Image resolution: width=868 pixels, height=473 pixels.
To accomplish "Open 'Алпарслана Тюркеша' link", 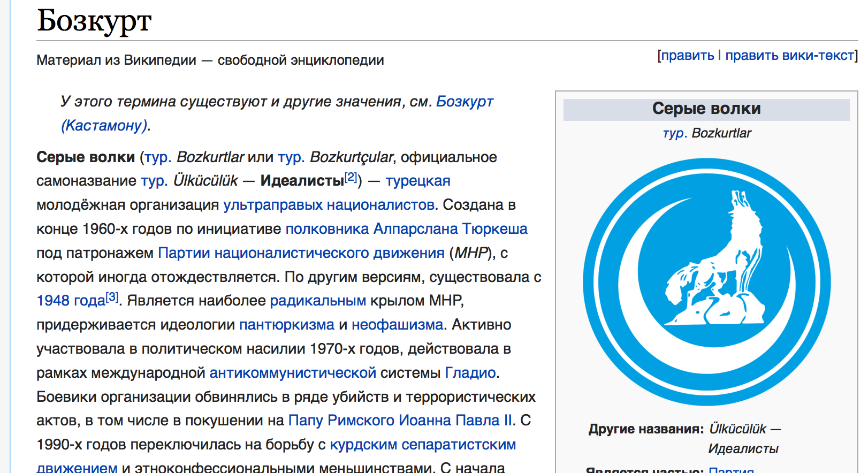I will point(450,229).
